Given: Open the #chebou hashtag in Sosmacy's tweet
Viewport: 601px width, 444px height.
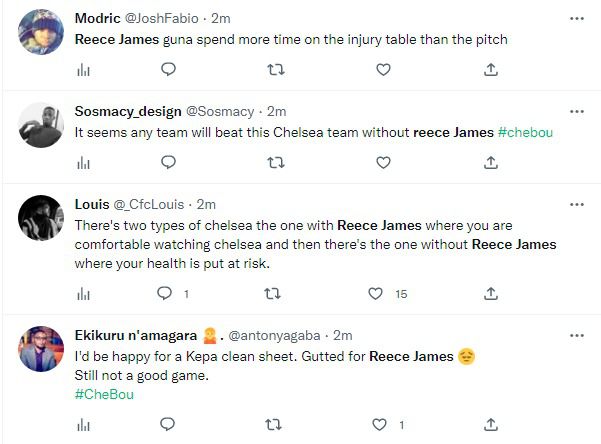Looking at the screenshot, I should click(524, 132).
